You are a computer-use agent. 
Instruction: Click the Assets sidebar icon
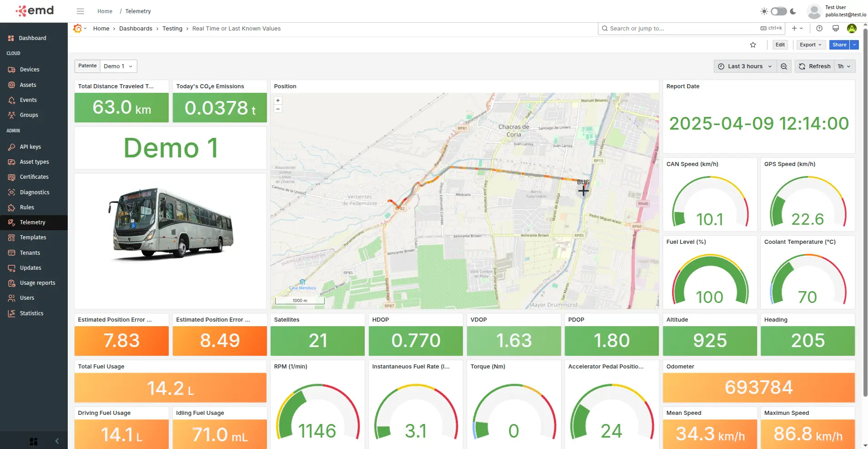point(11,85)
